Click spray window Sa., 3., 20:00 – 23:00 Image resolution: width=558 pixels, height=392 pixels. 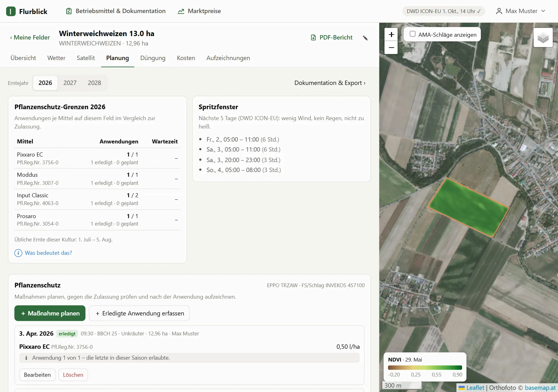pyautogui.click(x=244, y=160)
